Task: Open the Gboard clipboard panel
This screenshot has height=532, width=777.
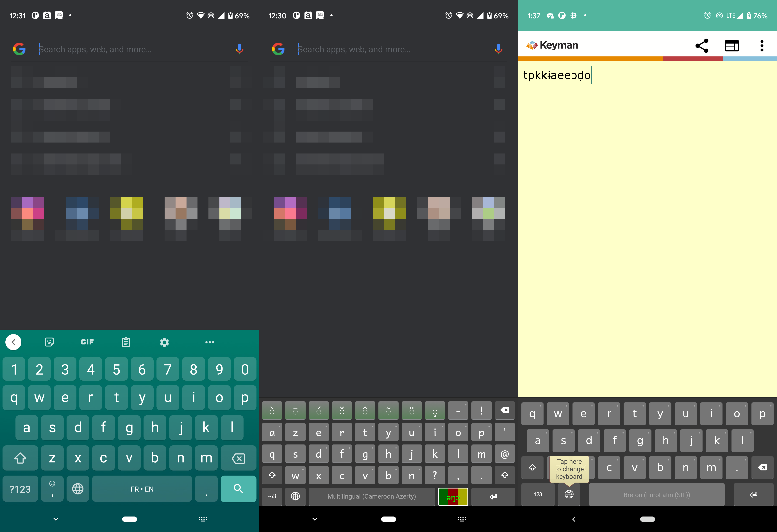Action: (126, 342)
